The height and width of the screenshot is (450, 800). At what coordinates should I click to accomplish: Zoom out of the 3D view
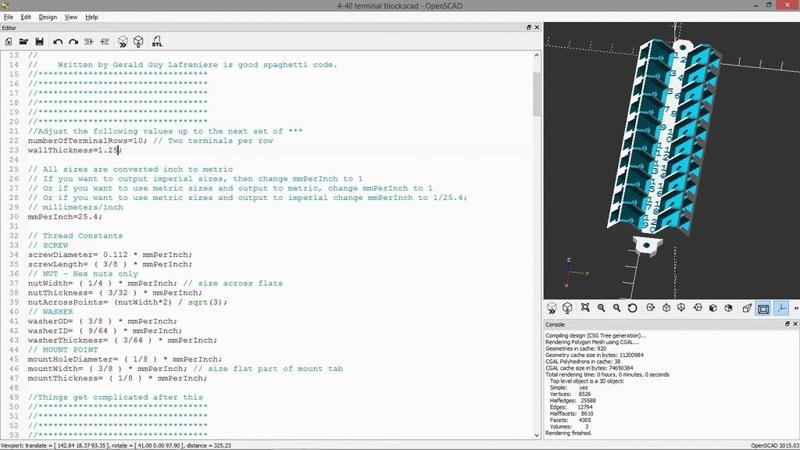616,308
